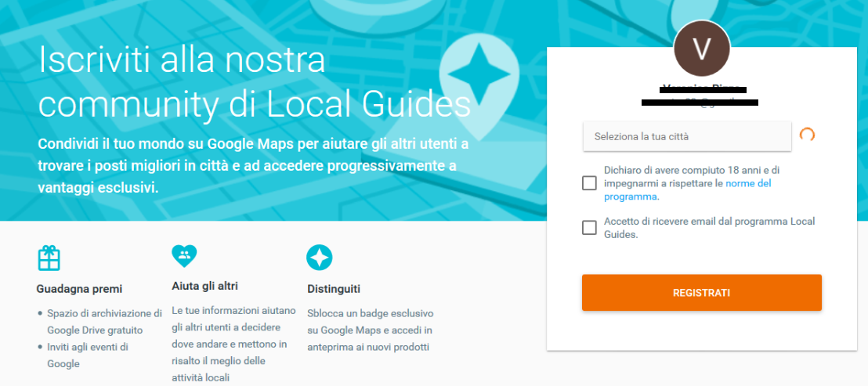Click the orange REGISTRATI button
This screenshot has width=868, height=386.
click(x=701, y=293)
